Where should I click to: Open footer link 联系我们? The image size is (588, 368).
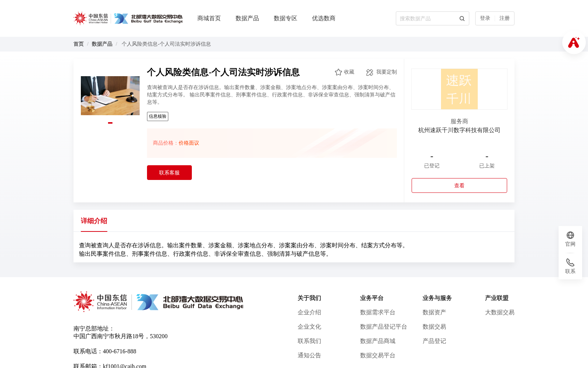(x=309, y=341)
